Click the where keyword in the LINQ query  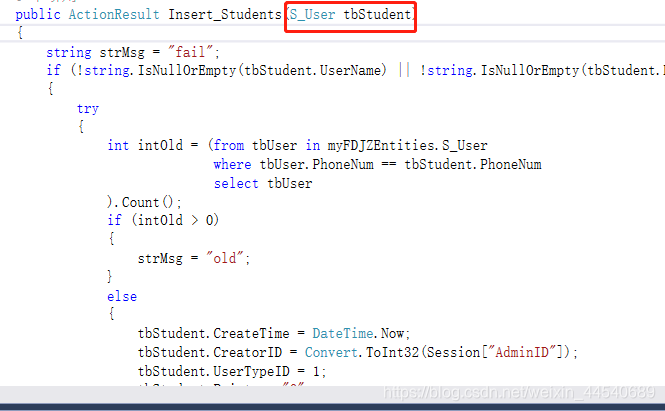click(232, 165)
